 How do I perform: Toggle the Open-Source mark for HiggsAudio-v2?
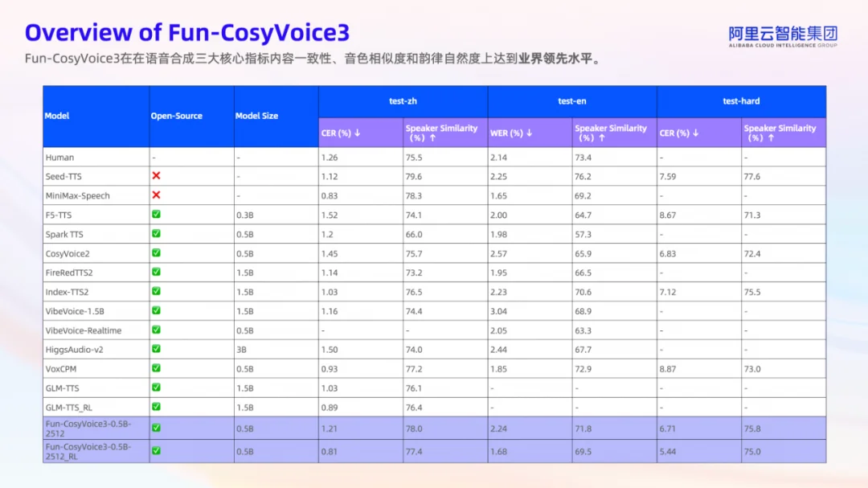[x=158, y=350]
